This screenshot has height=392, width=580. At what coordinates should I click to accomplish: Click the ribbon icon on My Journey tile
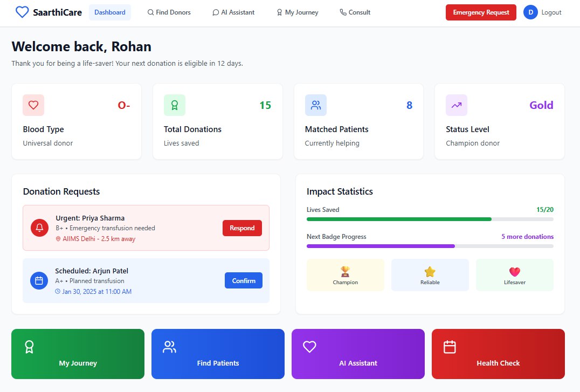coord(29,347)
